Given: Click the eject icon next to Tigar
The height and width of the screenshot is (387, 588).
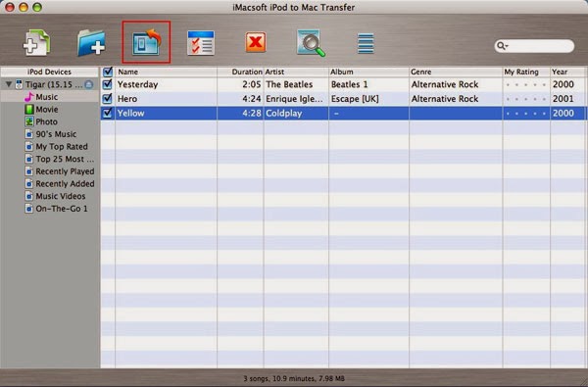Looking at the screenshot, I should [88, 84].
